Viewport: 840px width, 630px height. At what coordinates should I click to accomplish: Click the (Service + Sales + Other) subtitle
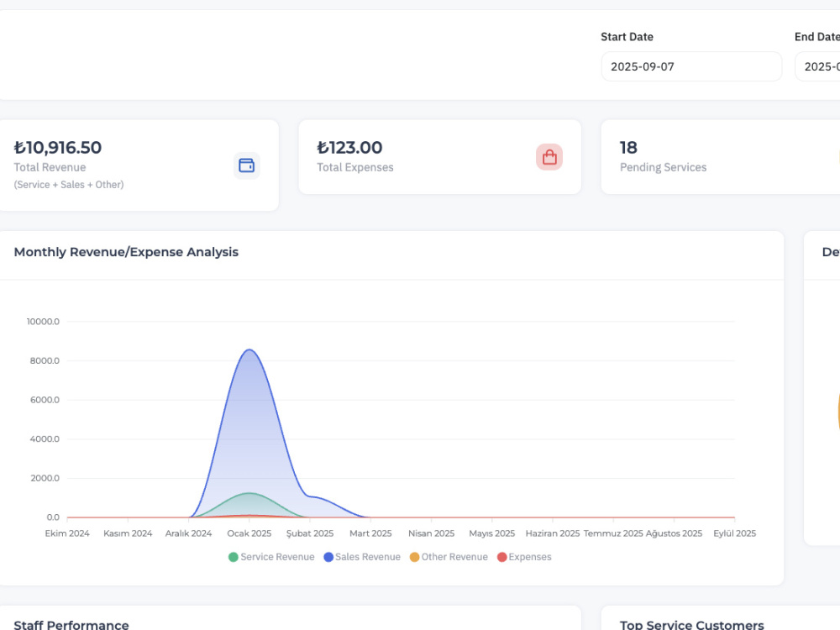(69, 184)
